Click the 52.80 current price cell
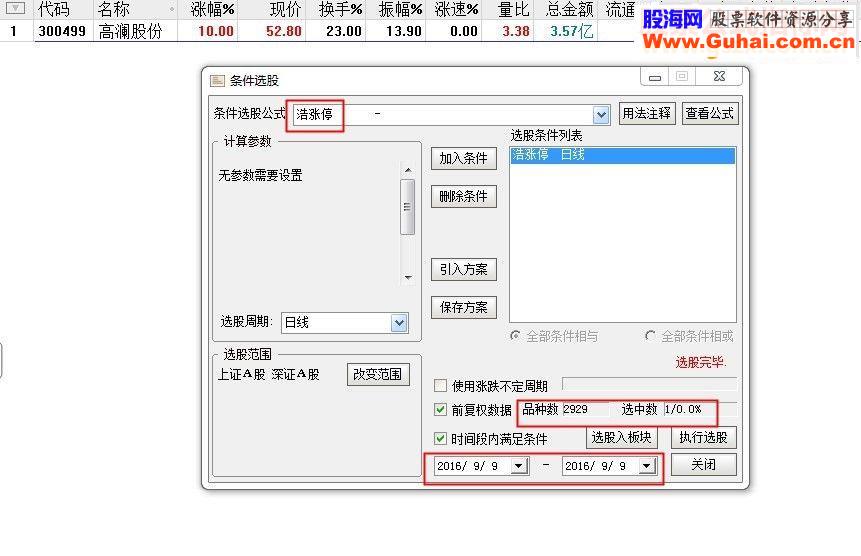The height and width of the screenshot is (556, 861). (x=284, y=31)
